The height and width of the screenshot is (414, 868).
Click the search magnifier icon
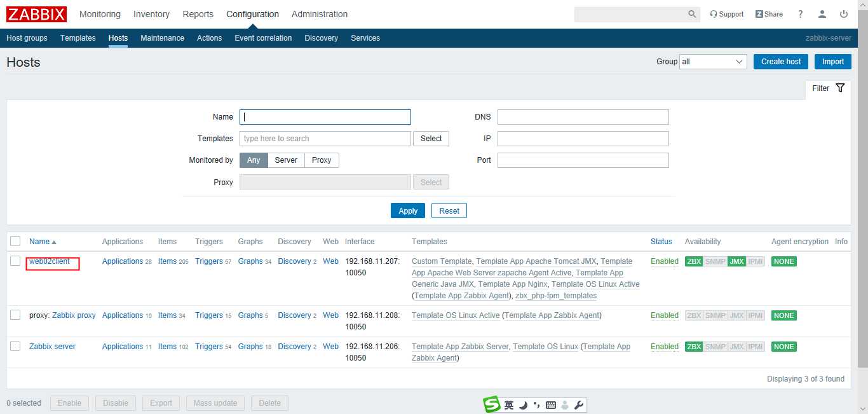(692, 14)
